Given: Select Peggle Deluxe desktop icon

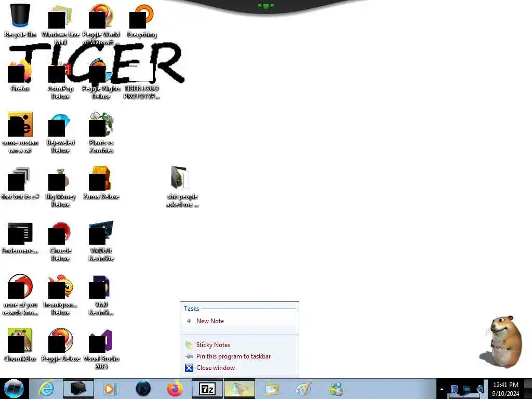Looking at the screenshot, I should point(60,345).
